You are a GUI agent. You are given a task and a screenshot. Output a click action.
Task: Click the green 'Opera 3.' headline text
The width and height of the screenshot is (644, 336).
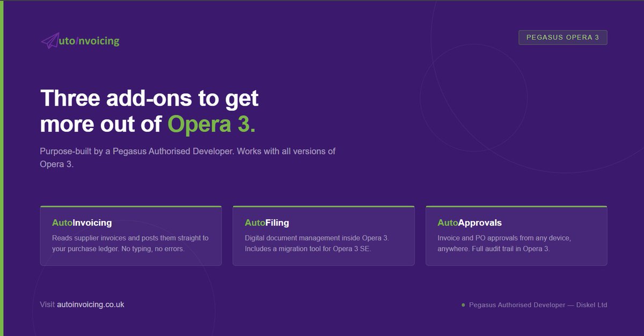point(211,124)
